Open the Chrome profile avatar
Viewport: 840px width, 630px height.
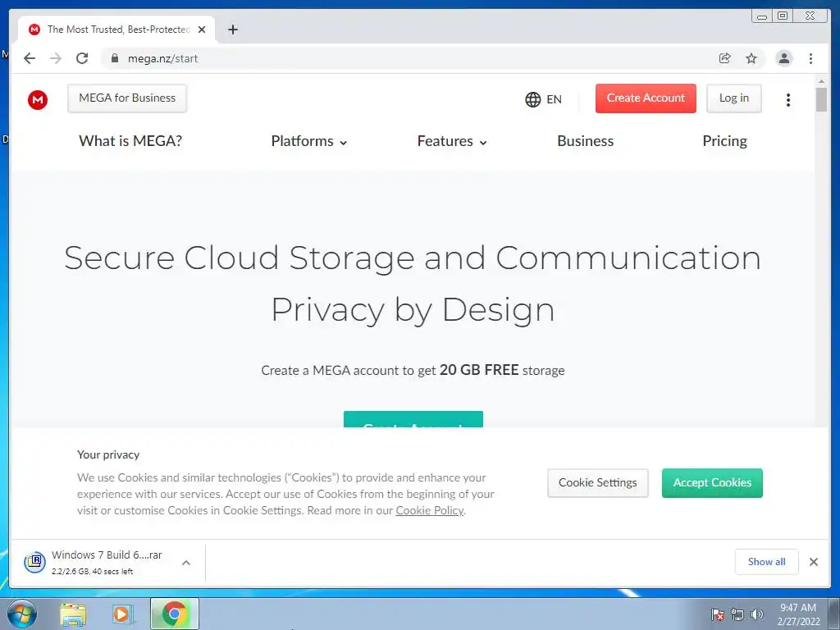point(783,58)
